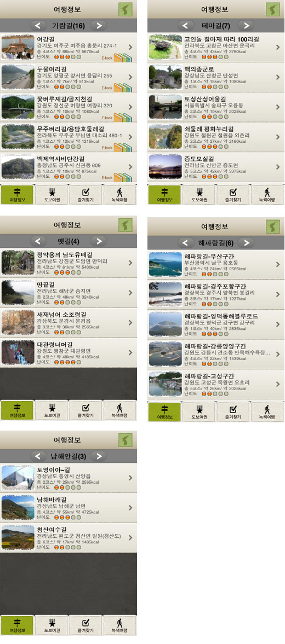285x644 pixels.
Task: Open the 해파랑길-부산구간 trail entry
Action: coord(216,264)
